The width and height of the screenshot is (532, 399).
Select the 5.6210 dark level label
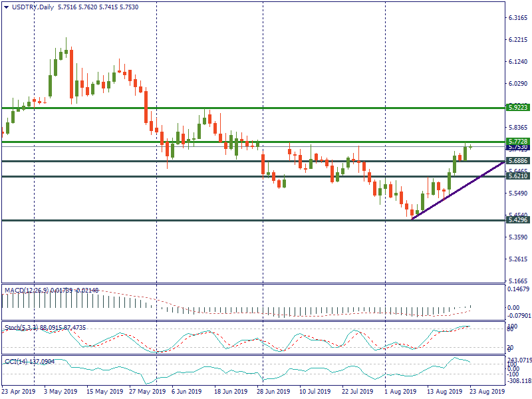click(x=518, y=176)
